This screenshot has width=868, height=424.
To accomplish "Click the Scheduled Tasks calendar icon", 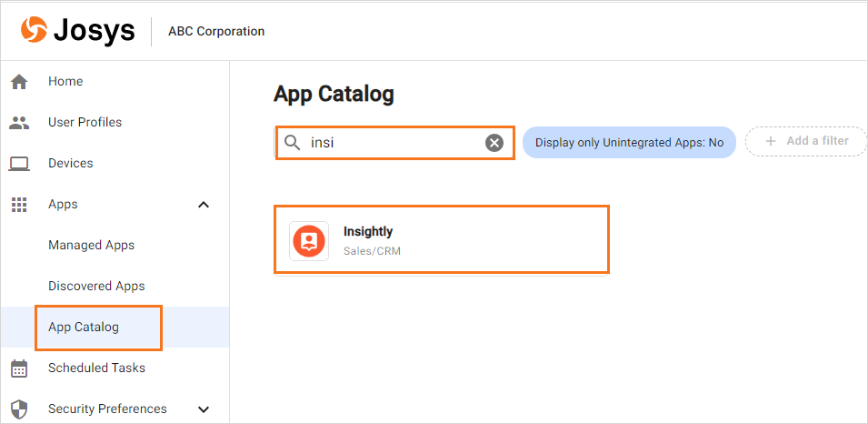I will click(19, 368).
